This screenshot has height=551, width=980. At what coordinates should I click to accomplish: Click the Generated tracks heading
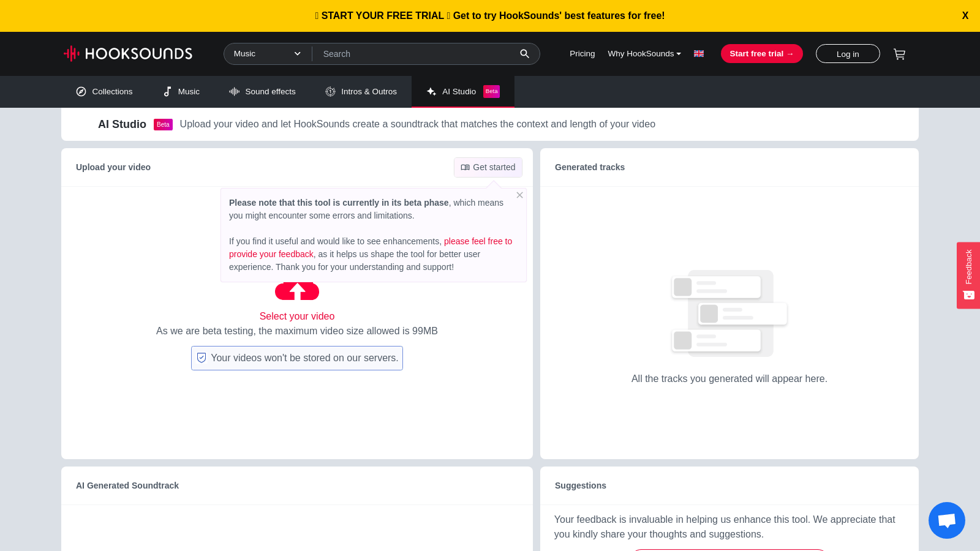(x=590, y=167)
